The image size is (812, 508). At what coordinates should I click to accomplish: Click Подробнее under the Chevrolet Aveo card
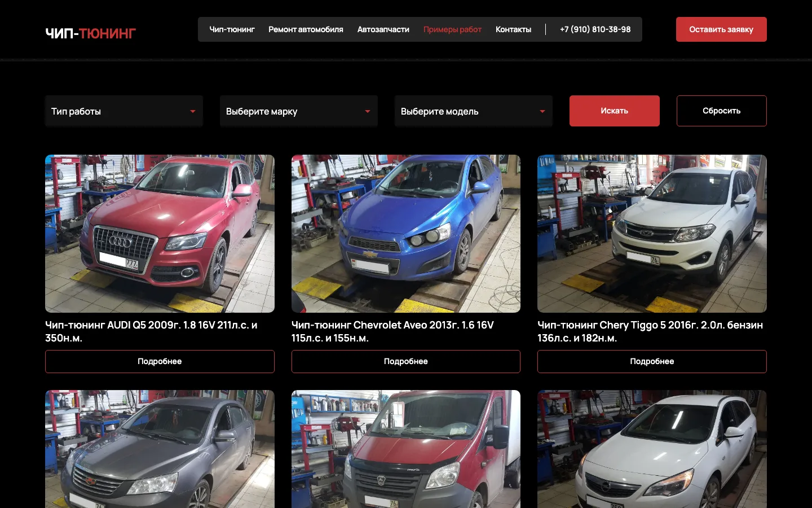[406, 361]
